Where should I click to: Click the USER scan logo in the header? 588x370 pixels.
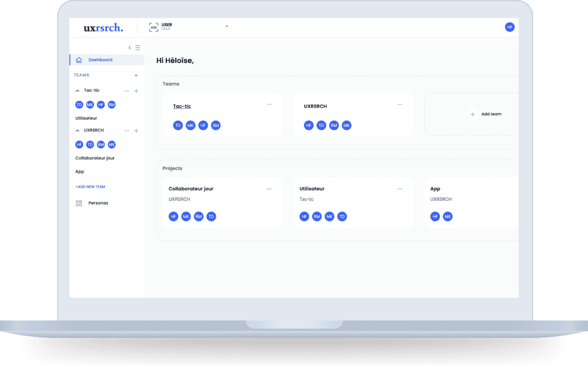pos(153,26)
